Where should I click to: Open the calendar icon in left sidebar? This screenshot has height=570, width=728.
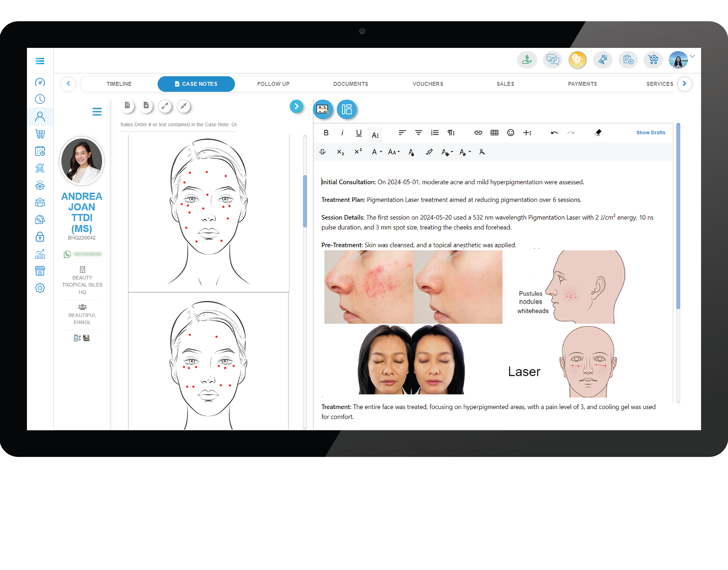[x=40, y=151]
